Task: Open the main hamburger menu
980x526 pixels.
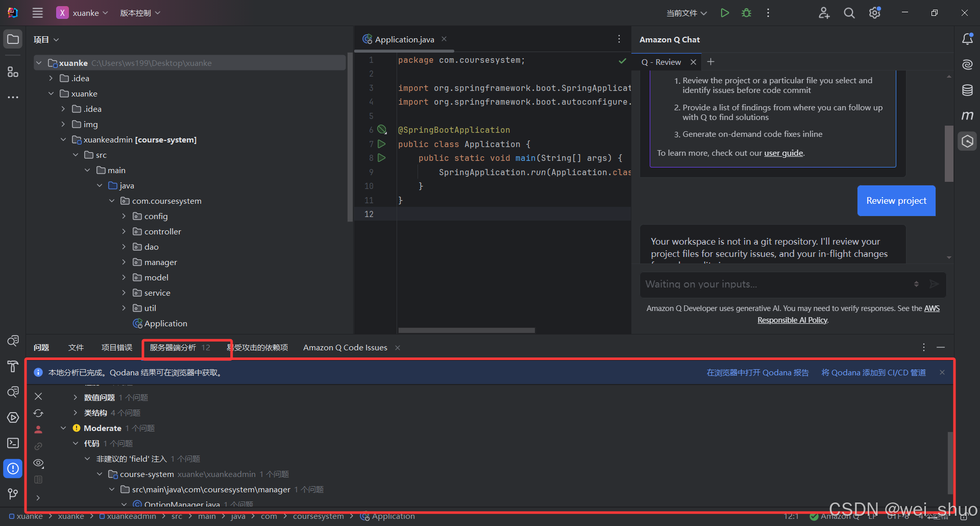Action: click(38, 13)
